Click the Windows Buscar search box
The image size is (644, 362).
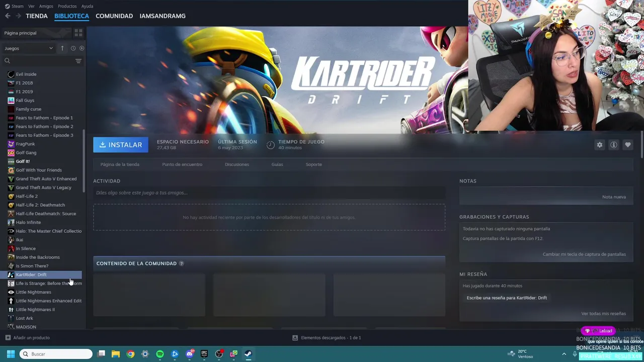click(x=56, y=354)
